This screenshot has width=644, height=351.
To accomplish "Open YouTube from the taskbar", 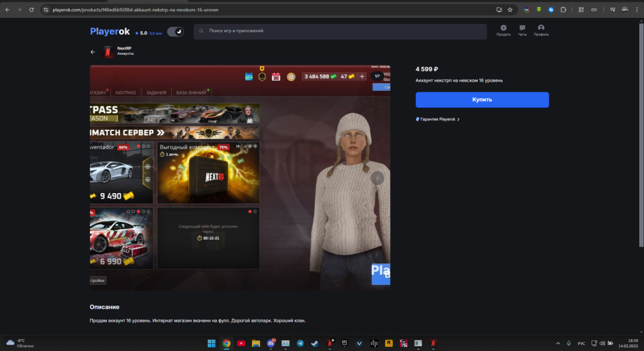I will (x=241, y=343).
